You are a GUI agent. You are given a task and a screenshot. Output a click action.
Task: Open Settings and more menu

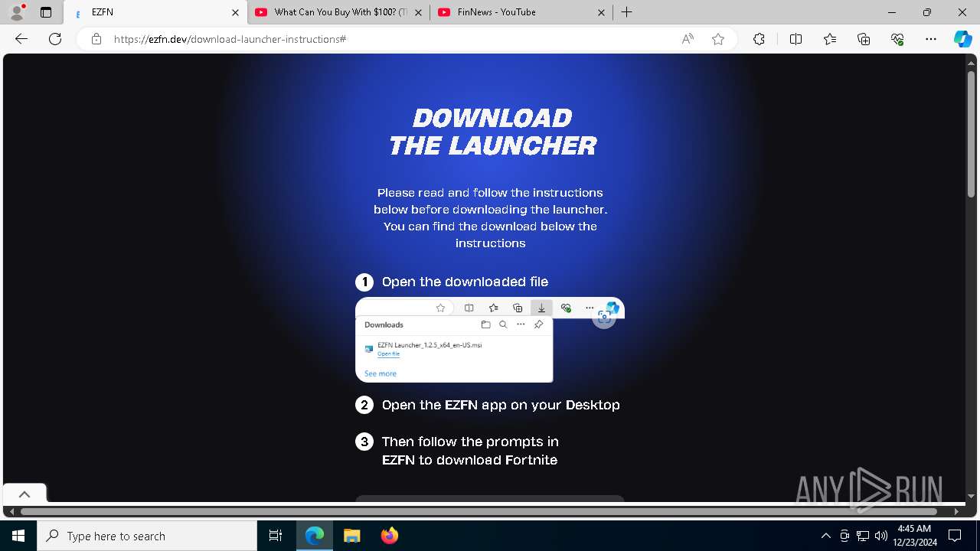(x=931, y=39)
